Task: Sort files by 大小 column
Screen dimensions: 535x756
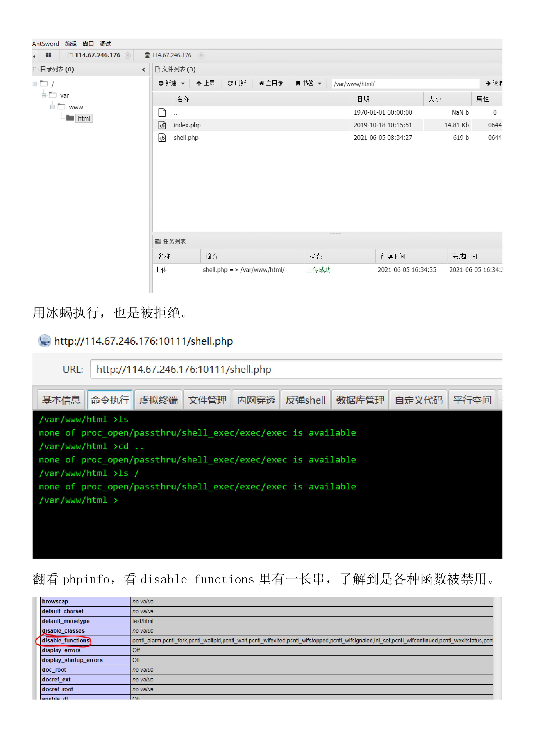Action: (x=447, y=99)
